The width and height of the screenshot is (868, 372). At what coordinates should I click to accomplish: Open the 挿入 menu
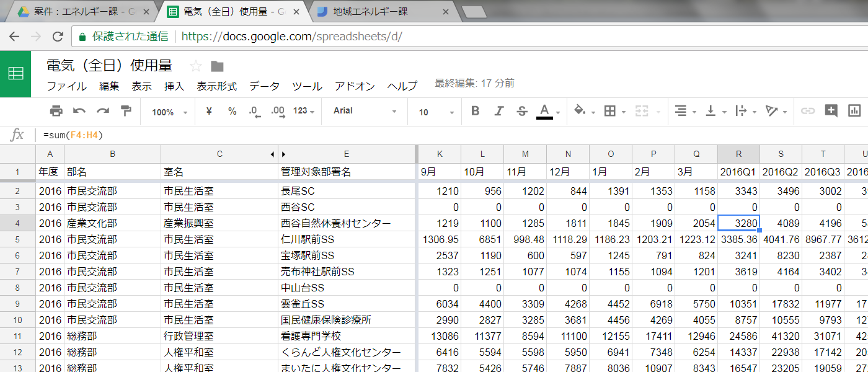[x=174, y=86]
